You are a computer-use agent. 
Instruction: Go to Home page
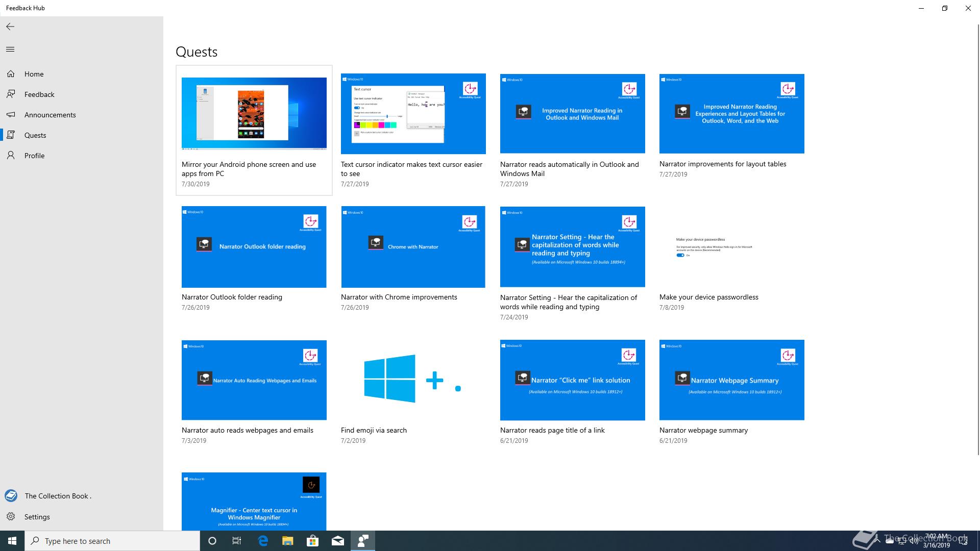point(82,74)
